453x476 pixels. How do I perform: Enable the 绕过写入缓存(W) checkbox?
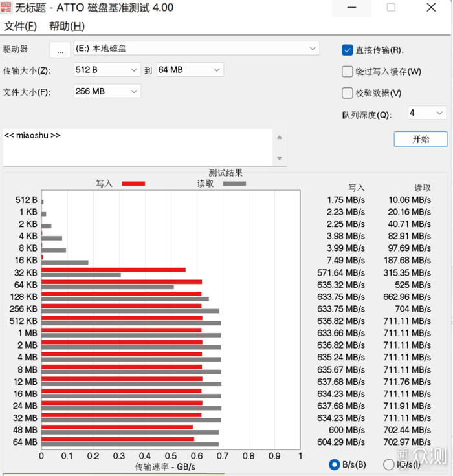(348, 72)
